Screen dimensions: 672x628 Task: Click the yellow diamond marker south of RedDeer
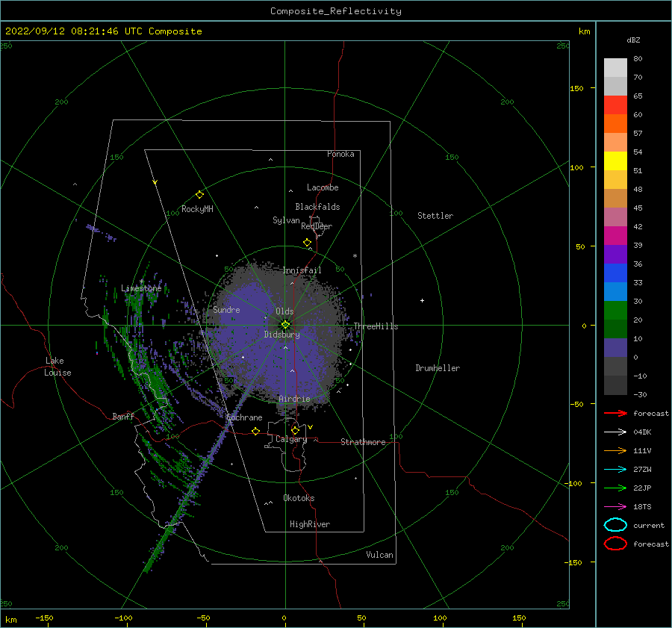click(308, 243)
